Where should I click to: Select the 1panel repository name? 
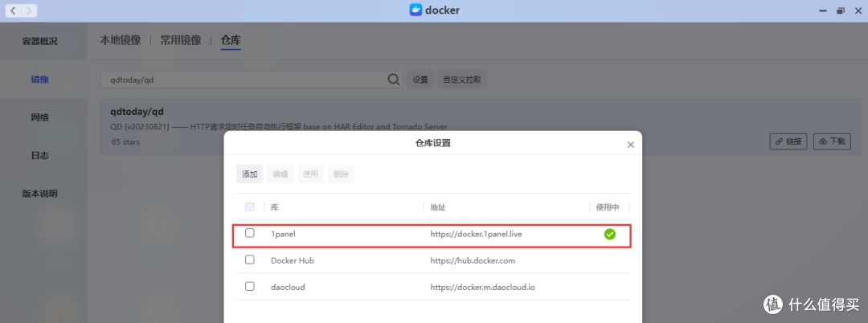click(x=284, y=234)
